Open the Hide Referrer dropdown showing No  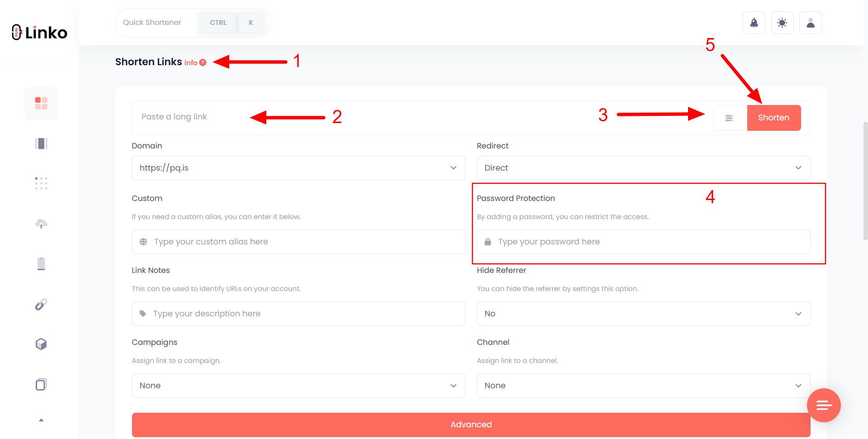point(643,314)
